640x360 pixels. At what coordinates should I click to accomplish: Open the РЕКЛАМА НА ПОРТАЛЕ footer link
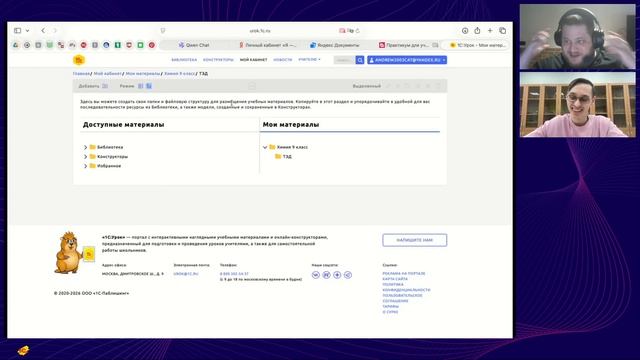[404, 273]
